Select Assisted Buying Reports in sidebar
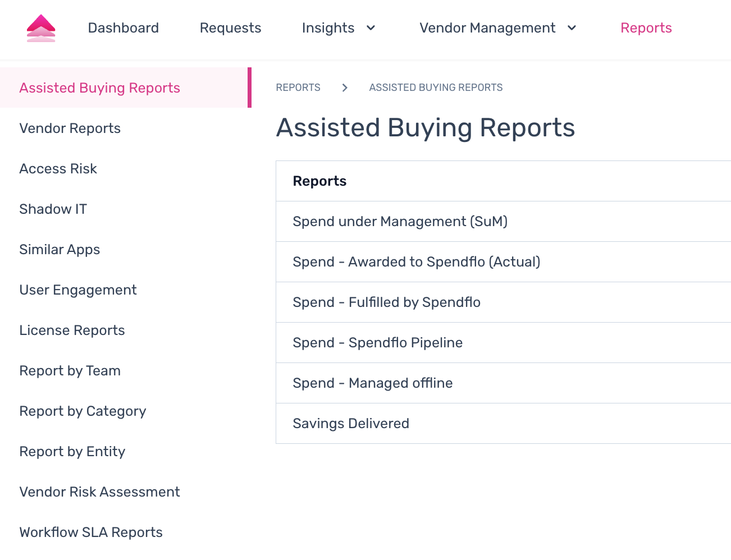Viewport: 731px width, 560px height. point(126,88)
